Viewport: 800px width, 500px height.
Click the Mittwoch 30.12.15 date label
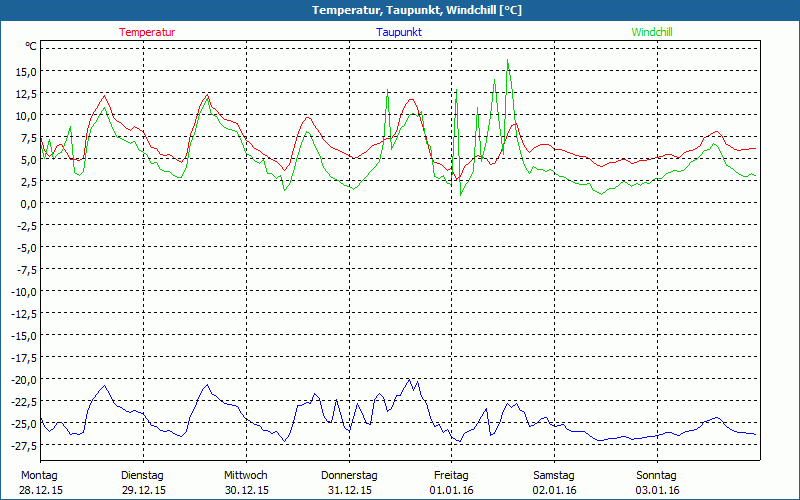tap(246, 483)
